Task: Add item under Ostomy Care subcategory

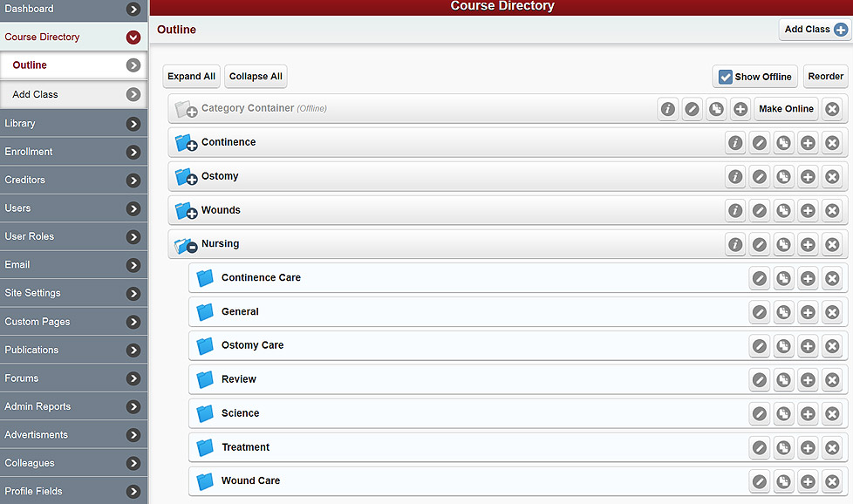Action: [x=808, y=346]
